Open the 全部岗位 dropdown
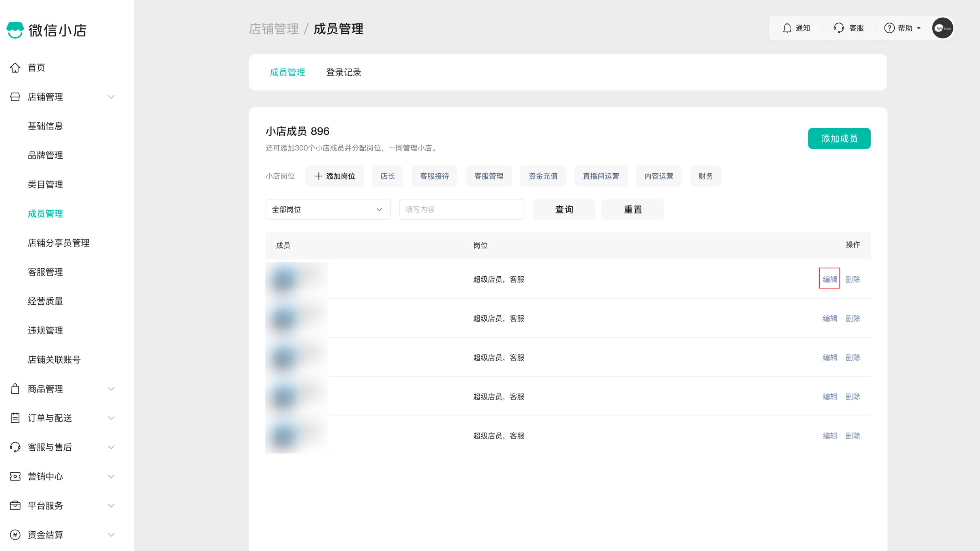The image size is (980, 551). pyautogui.click(x=328, y=210)
